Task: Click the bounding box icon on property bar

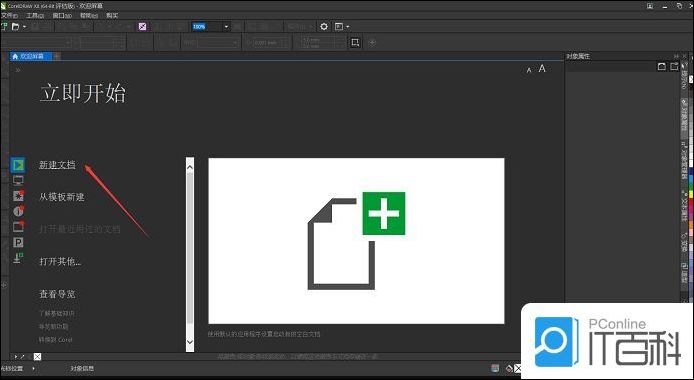Action: click(355, 42)
